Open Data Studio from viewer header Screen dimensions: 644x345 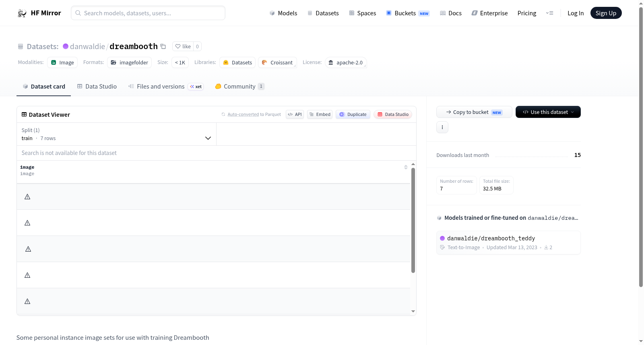tap(393, 114)
